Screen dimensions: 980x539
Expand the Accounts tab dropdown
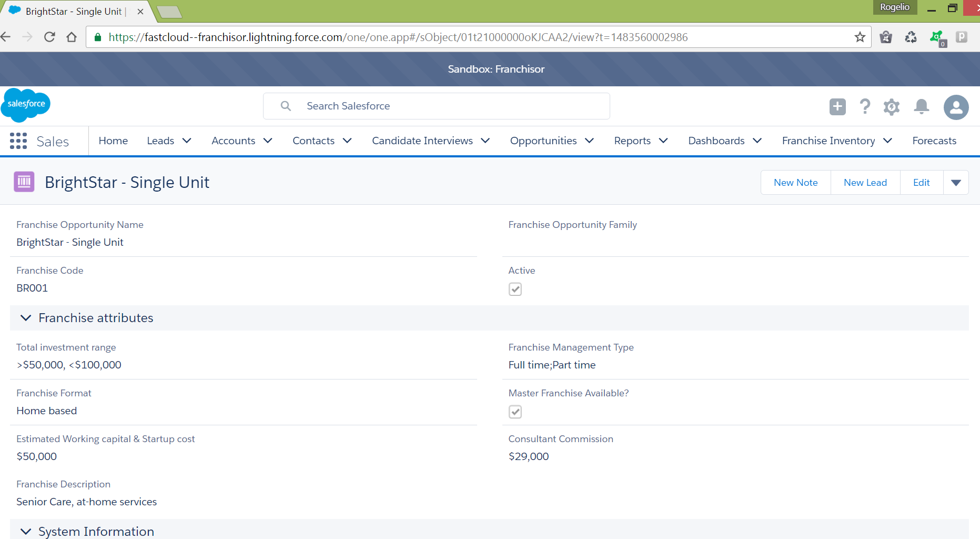(x=268, y=141)
